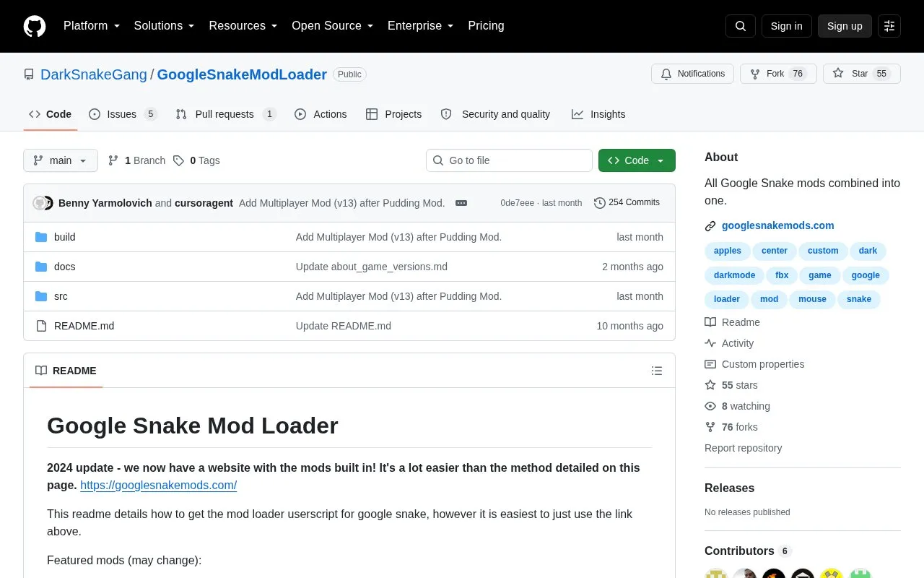This screenshot has height=578, width=924.
Task: Switch to the Issues tab
Action: click(x=123, y=114)
